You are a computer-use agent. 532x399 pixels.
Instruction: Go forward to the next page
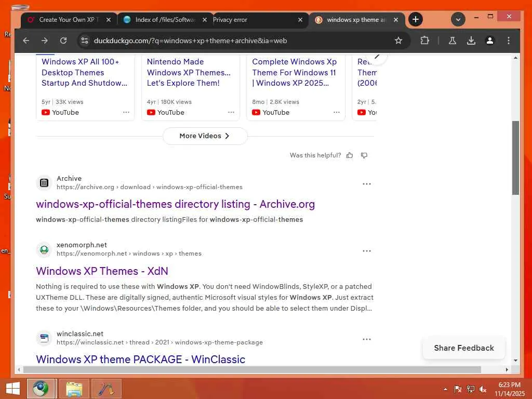click(45, 41)
